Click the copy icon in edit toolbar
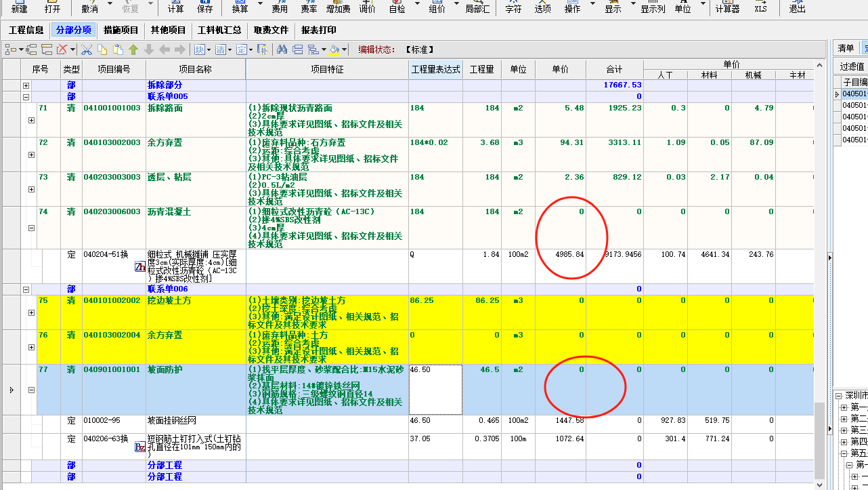 [102, 49]
